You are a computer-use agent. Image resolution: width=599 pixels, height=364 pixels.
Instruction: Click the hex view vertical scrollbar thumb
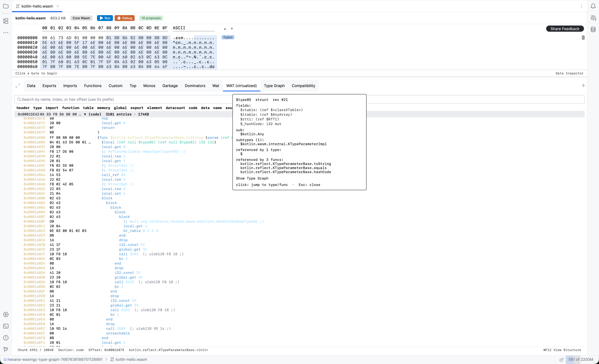(583, 38)
